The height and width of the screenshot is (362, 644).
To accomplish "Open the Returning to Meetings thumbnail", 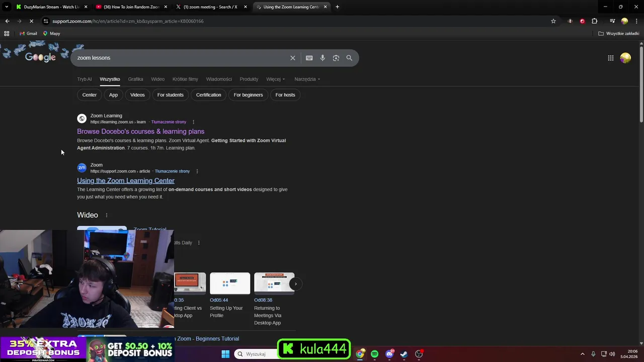I will point(274,283).
